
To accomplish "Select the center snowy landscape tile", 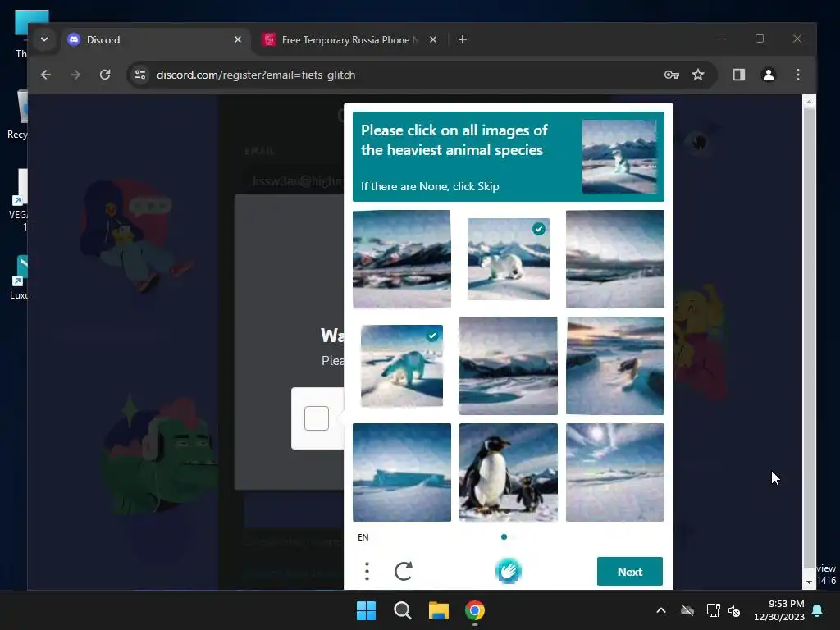I will coord(508,366).
